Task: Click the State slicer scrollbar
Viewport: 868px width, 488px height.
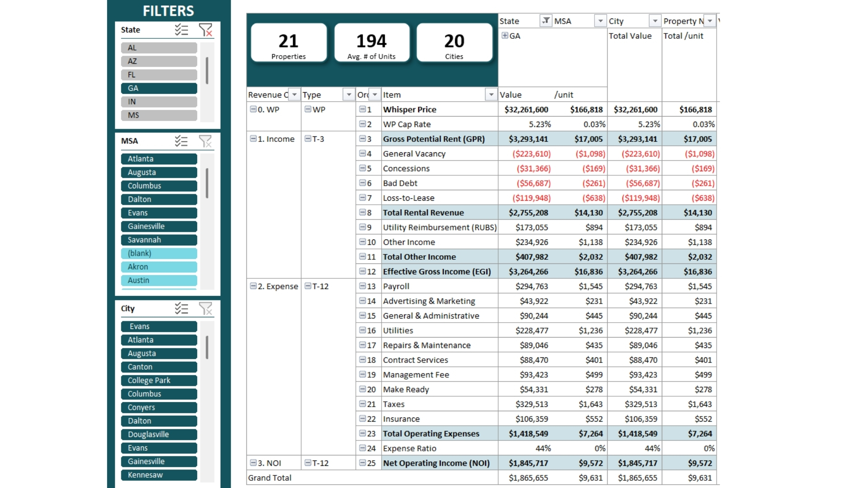Action: point(207,70)
